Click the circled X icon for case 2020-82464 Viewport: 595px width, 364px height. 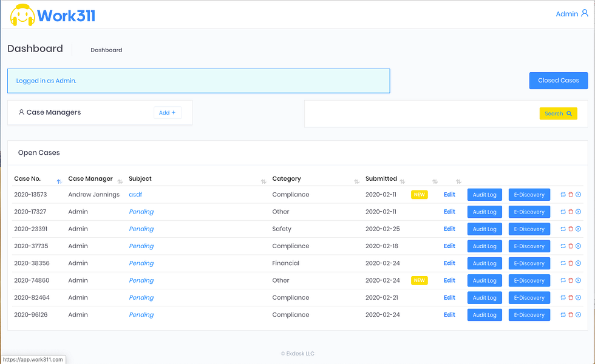(x=578, y=298)
